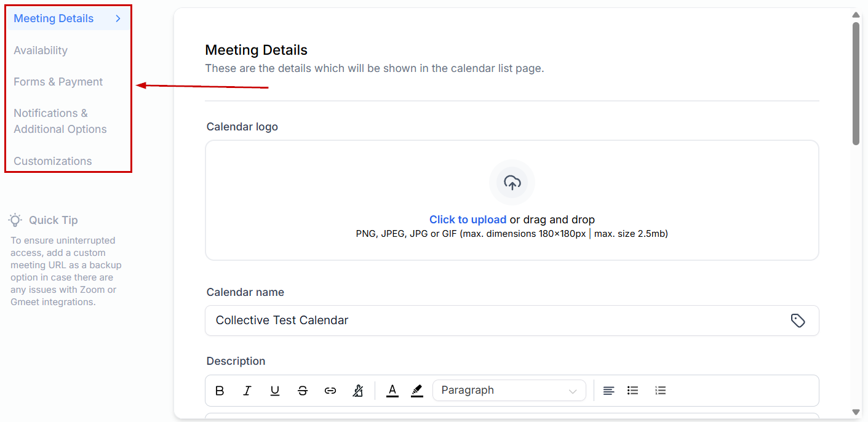Click the 'Click to upload' link

(x=468, y=220)
